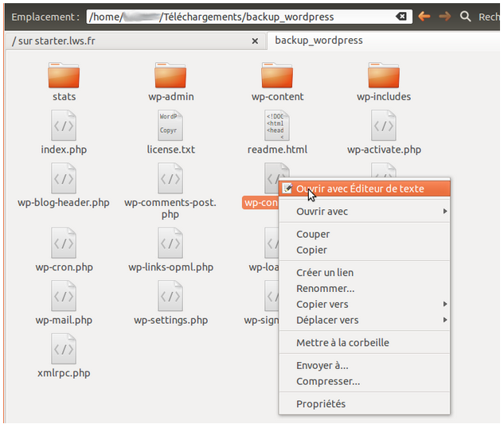Click the index.php file name
Screen dimensions: 504x428
pyautogui.click(x=64, y=150)
